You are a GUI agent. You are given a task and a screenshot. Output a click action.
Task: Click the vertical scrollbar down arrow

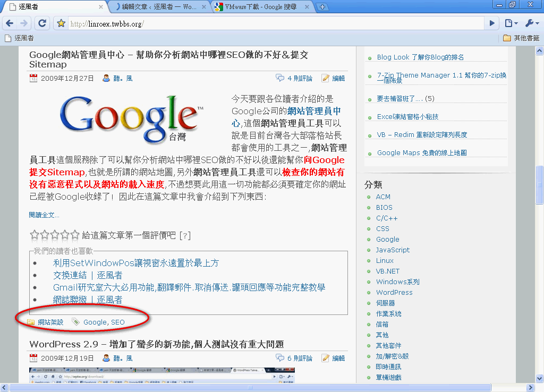[x=540, y=378]
